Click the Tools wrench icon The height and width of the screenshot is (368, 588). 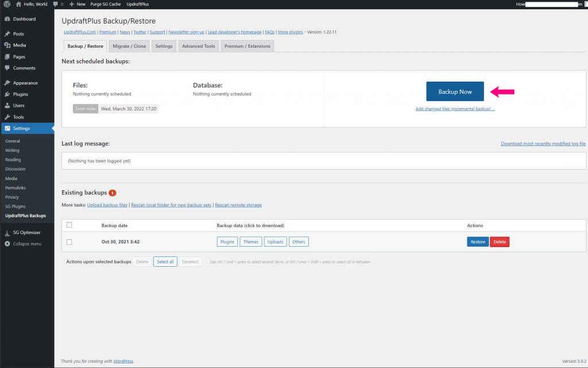(x=7, y=117)
